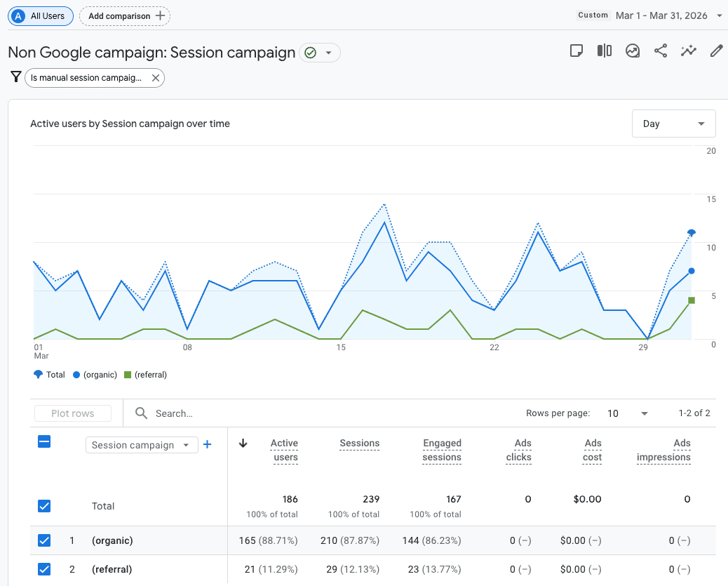Uncheck the (referral) row checkbox
Viewport: 728px width, 586px height.
(x=44, y=569)
